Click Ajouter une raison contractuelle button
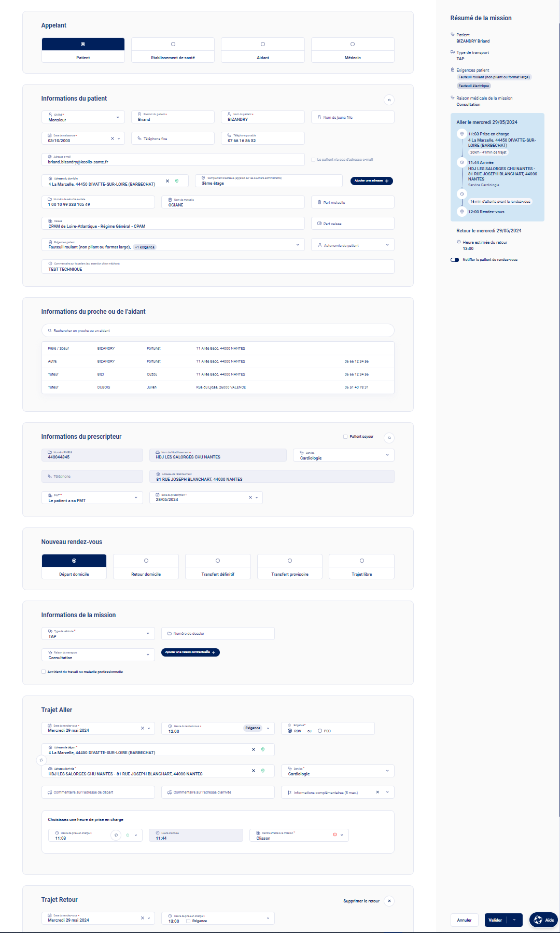Screen dimensions: 560x933 (190, 652)
